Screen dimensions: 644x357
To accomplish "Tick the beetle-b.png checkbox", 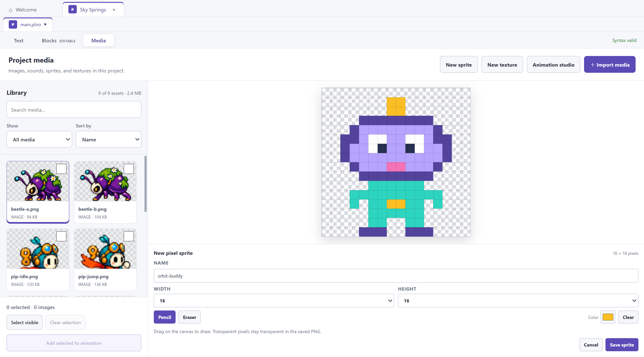I will (x=129, y=169).
